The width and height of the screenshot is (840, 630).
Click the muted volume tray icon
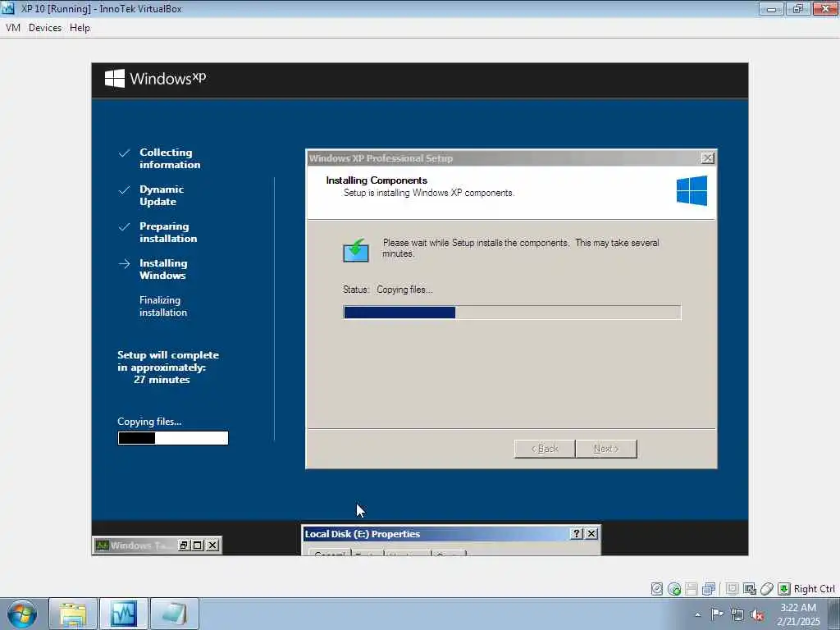pyautogui.click(x=757, y=614)
